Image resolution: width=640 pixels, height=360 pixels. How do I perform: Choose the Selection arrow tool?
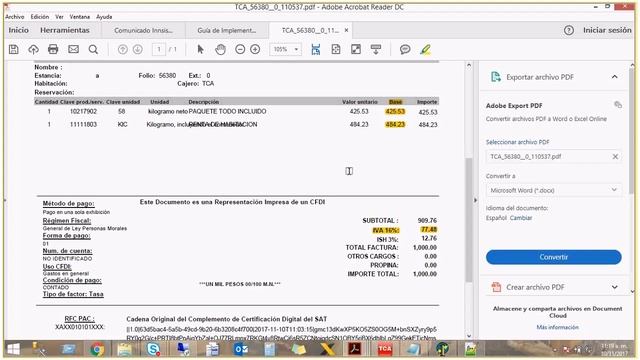(x=200, y=49)
